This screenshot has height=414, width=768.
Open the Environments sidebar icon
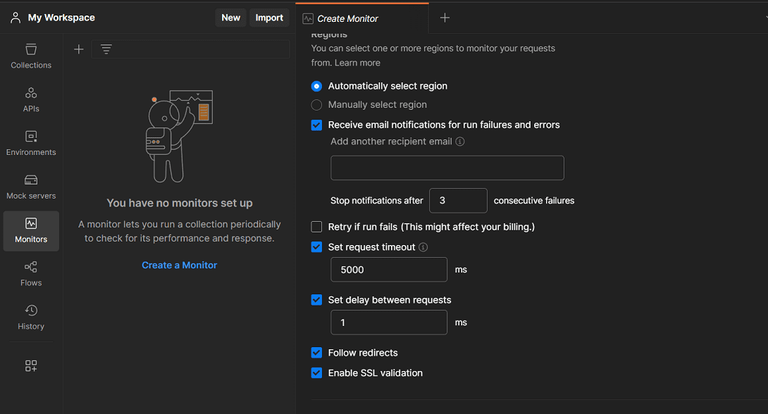(x=31, y=143)
